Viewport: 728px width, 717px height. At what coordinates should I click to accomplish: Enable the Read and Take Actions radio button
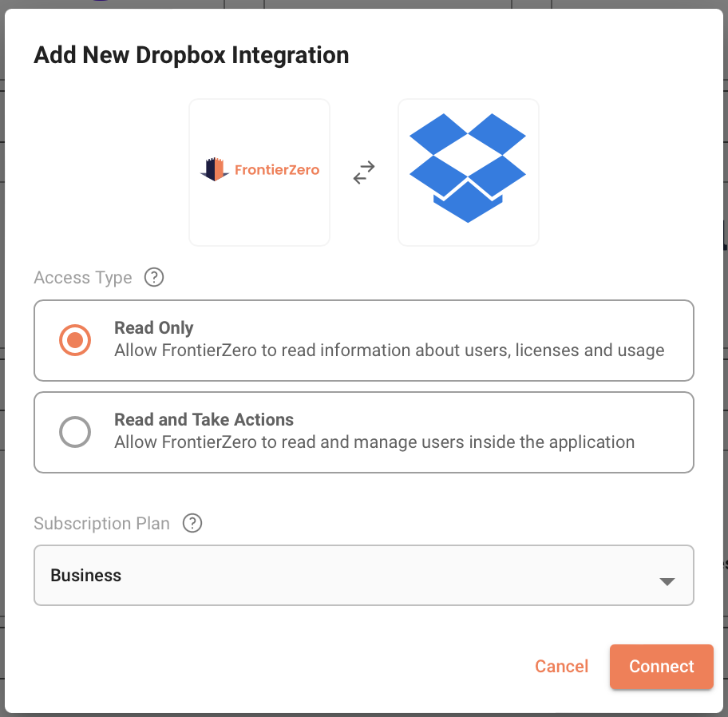75,432
